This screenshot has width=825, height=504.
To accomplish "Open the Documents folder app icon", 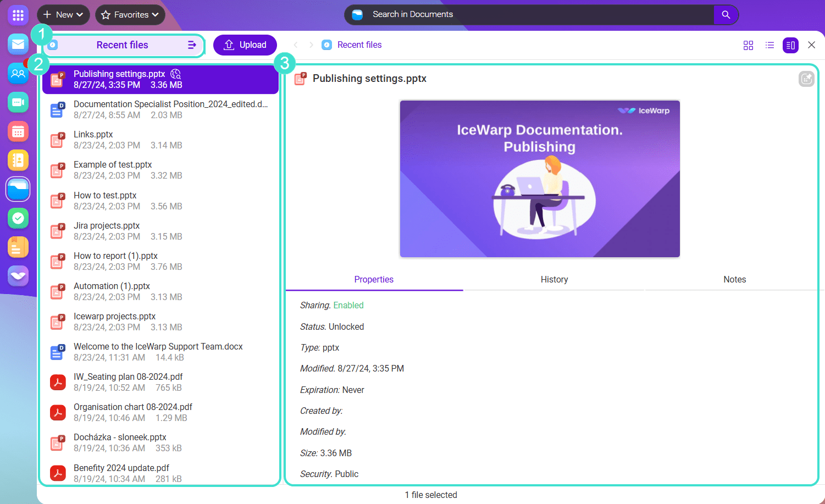I will click(18, 190).
